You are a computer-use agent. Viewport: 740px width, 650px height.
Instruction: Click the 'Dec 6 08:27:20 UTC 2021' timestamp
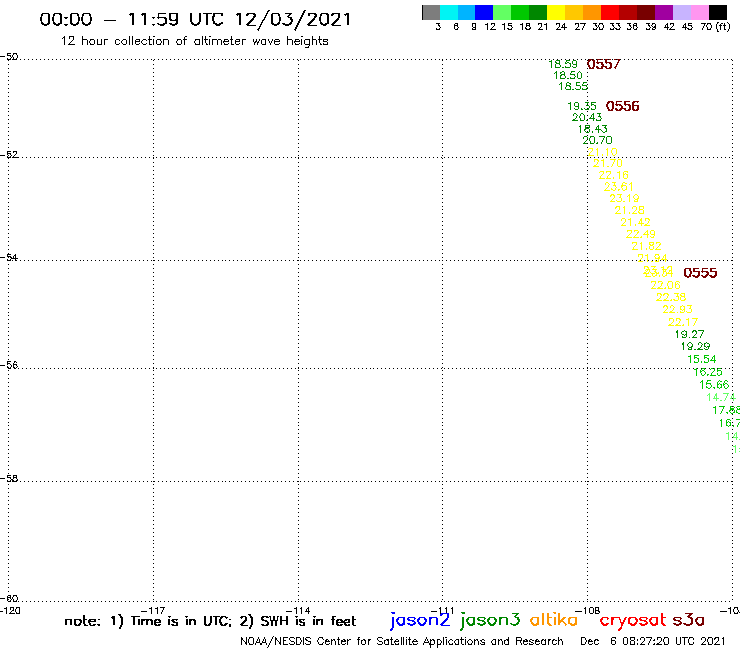(653, 641)
